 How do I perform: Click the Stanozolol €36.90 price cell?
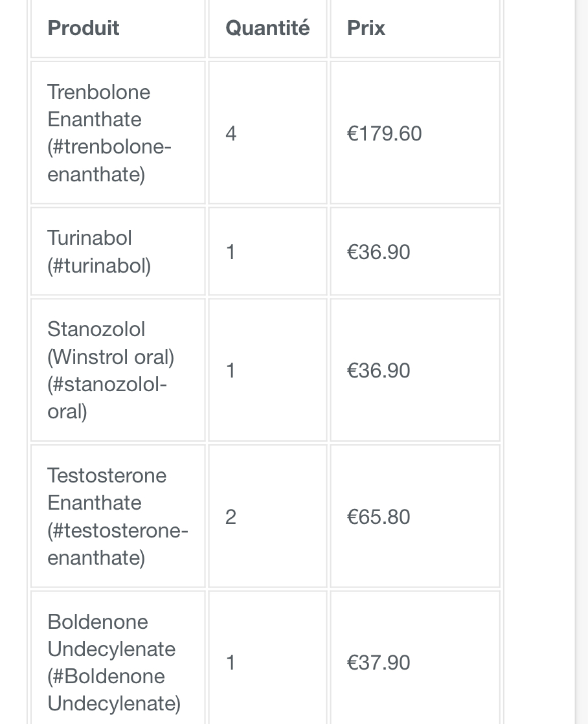coord(378,370)
